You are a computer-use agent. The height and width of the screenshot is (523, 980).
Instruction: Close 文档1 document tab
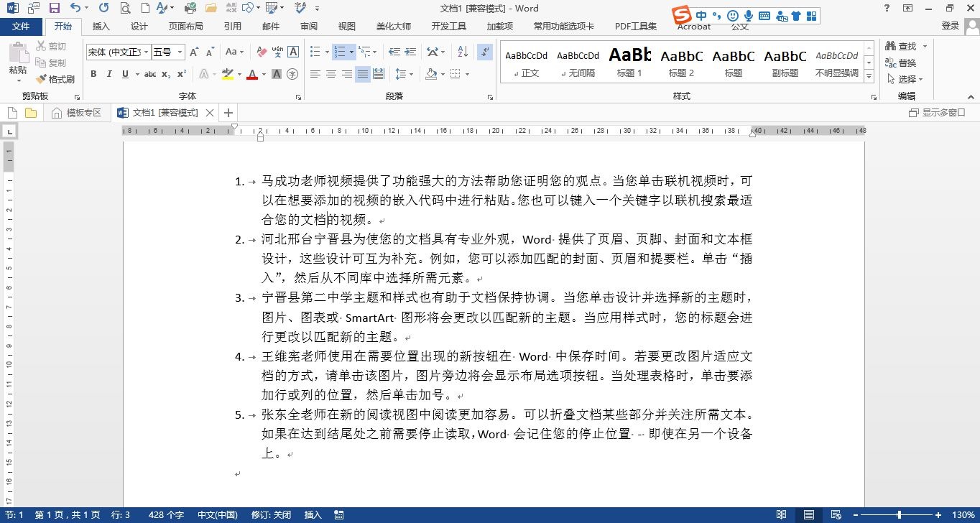point(210,113)
